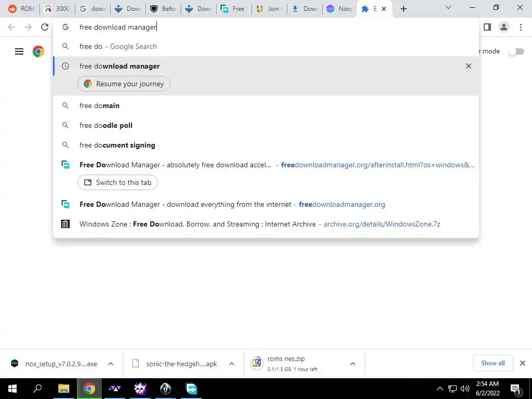The height and width of the screenshot is (399, 532).
Task: Show hidden system tray icons
Action: (440, 389)
